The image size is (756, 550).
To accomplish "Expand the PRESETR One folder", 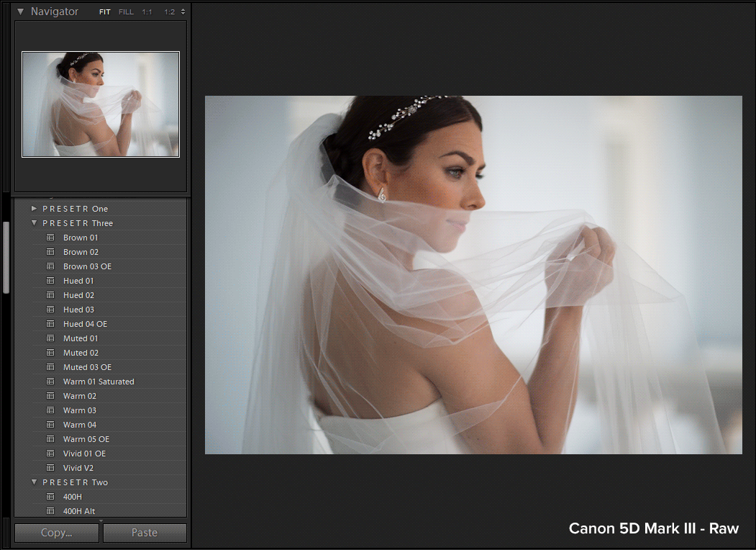I will click(x=34, y=208).
